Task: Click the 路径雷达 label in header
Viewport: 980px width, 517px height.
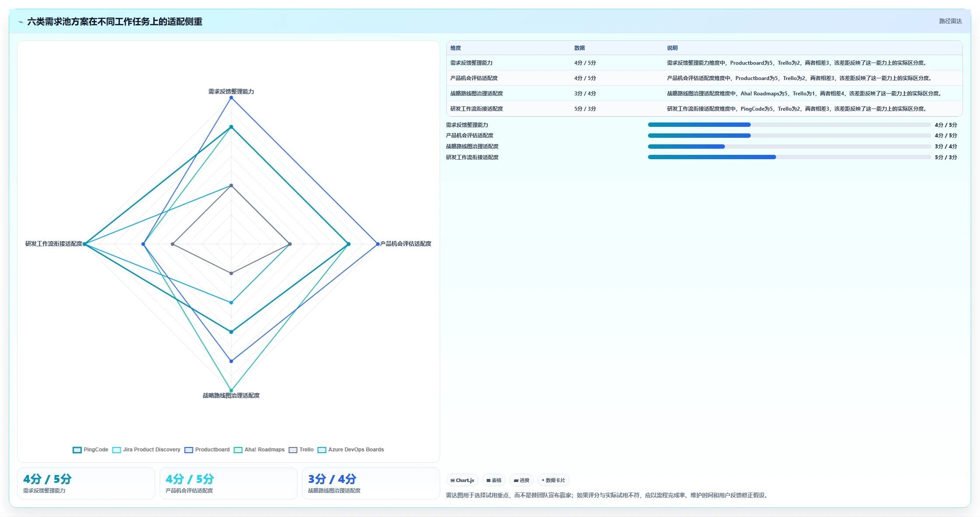Action: tap(950, 21)
